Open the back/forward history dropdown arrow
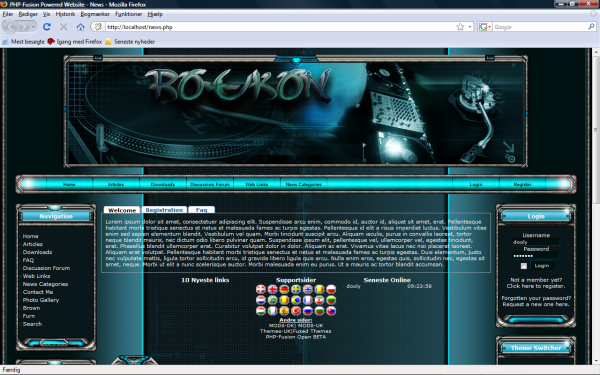This screenshot has width=600, height=375. (34, 27)
